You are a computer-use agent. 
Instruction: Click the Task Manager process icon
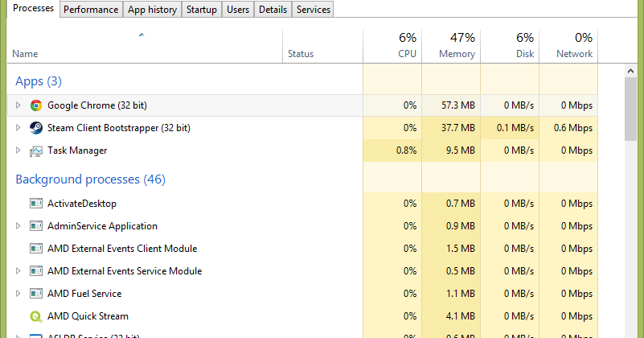pos(35,150)
